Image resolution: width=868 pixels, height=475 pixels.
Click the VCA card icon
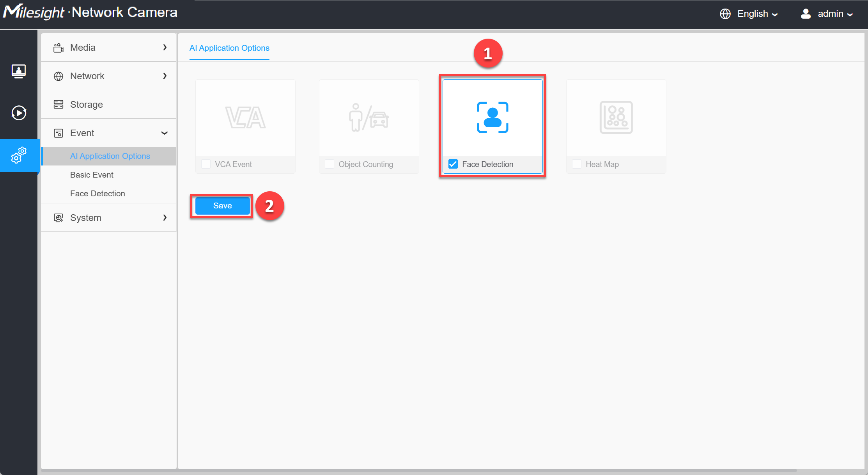coord(245,117)
